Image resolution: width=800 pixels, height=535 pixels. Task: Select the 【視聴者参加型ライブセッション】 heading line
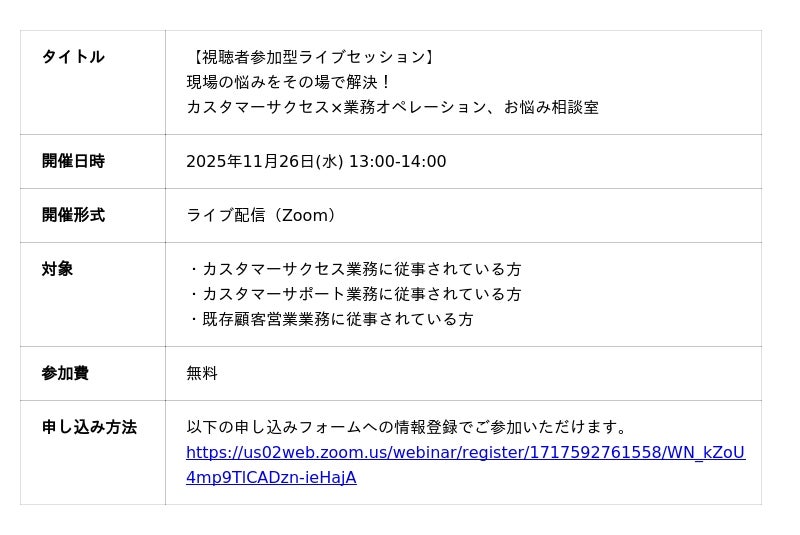point(312,58)
